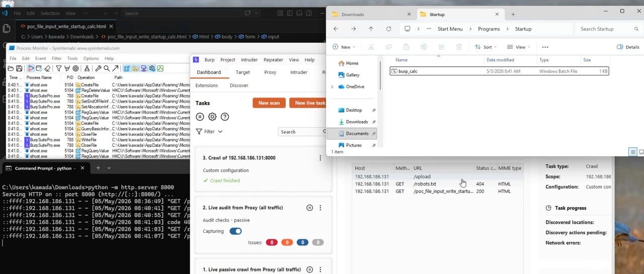Pause the Live passive crawl from Proxy task
The width and height of the screenshot is (644, 274).
(309, 269)
